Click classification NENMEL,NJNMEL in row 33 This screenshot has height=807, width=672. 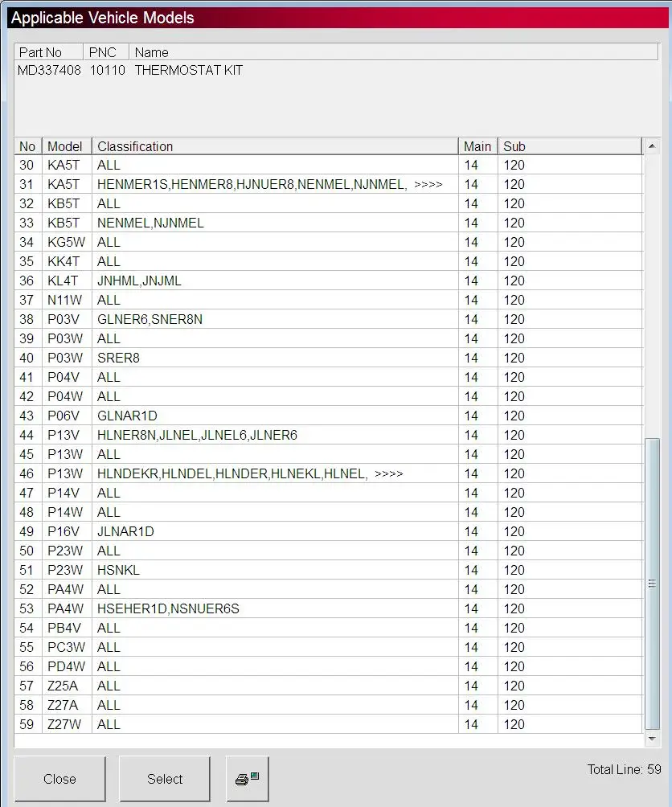coord(150,223)
